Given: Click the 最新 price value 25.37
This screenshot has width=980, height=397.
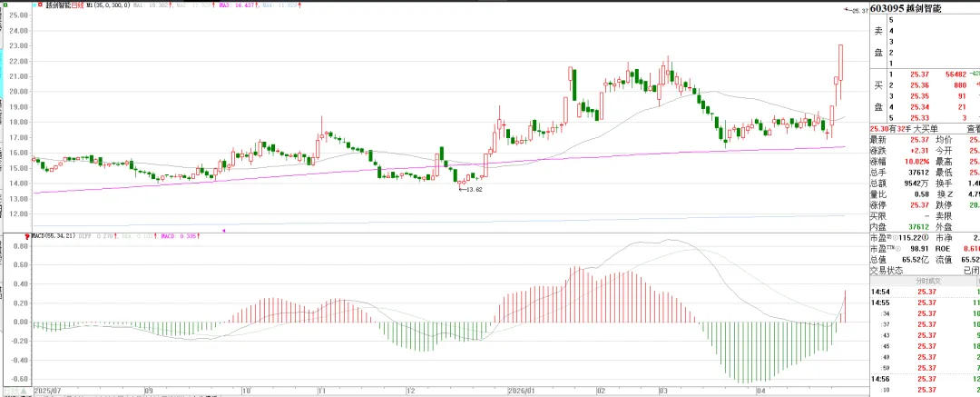Looking at the screenshot, I should tap(919, 140).
